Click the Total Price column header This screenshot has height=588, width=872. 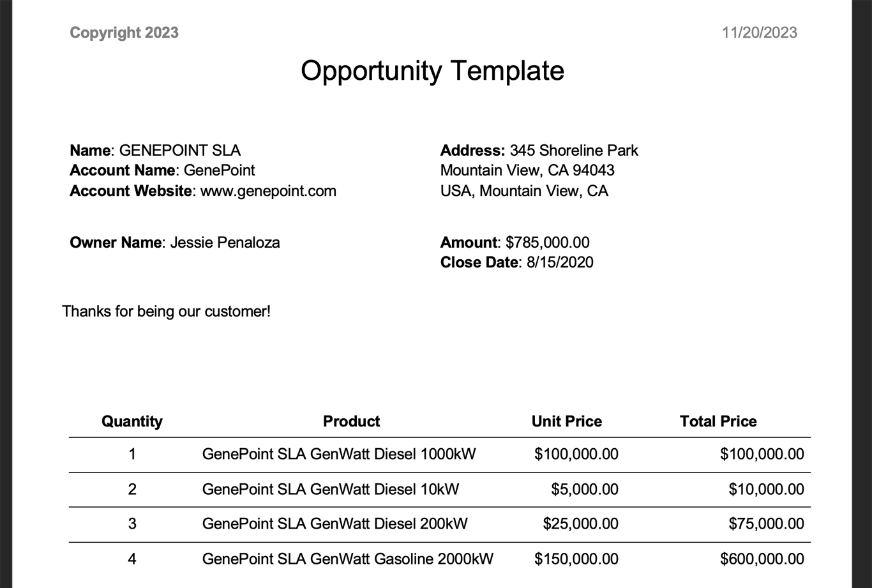718,421
